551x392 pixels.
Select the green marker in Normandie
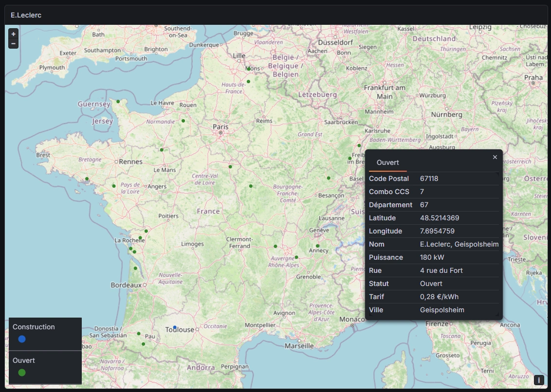183,121
